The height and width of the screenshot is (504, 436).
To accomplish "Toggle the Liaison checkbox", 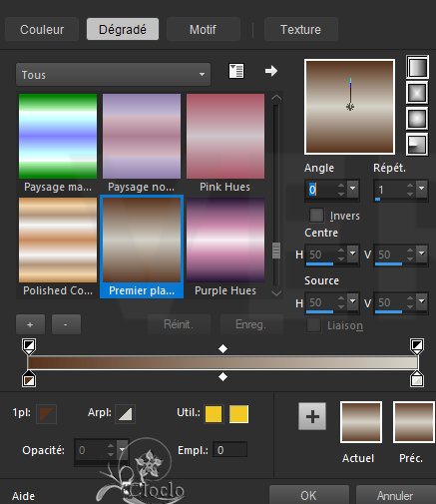I will (x=313, y=325).
